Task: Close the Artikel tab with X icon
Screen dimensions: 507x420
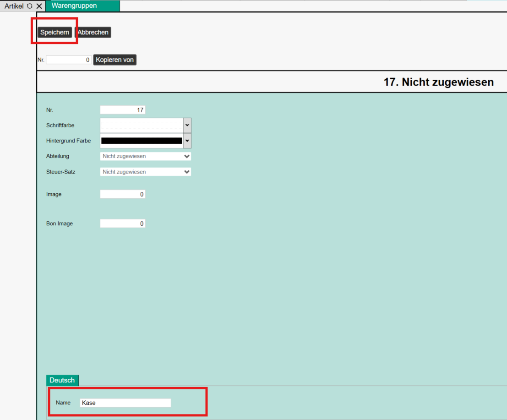Action: tap(39, 6)
